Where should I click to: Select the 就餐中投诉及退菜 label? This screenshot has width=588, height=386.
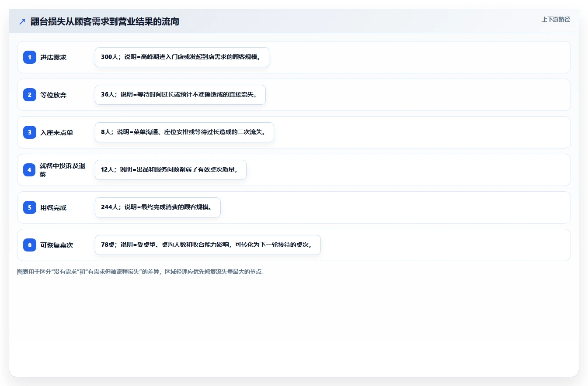coord(63,170)
